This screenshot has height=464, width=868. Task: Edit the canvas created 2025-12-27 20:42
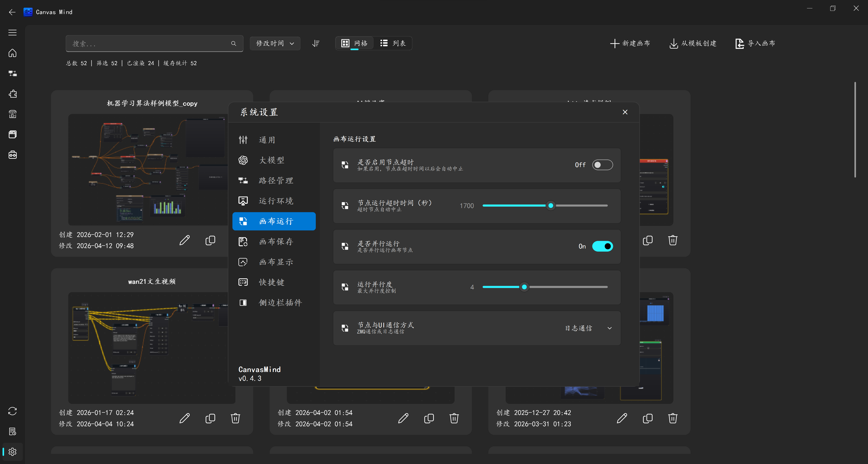(622, 418)
